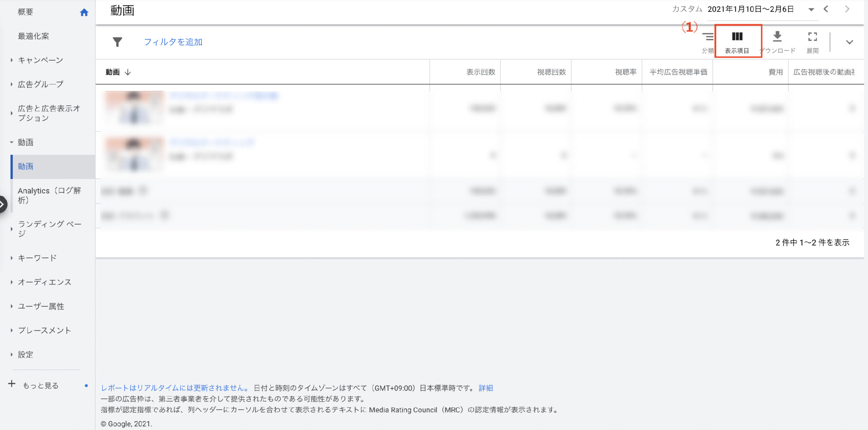This screenshot has width=868, height=430.
Task: Open the 分類 segment icon
Action: (708, 37)
